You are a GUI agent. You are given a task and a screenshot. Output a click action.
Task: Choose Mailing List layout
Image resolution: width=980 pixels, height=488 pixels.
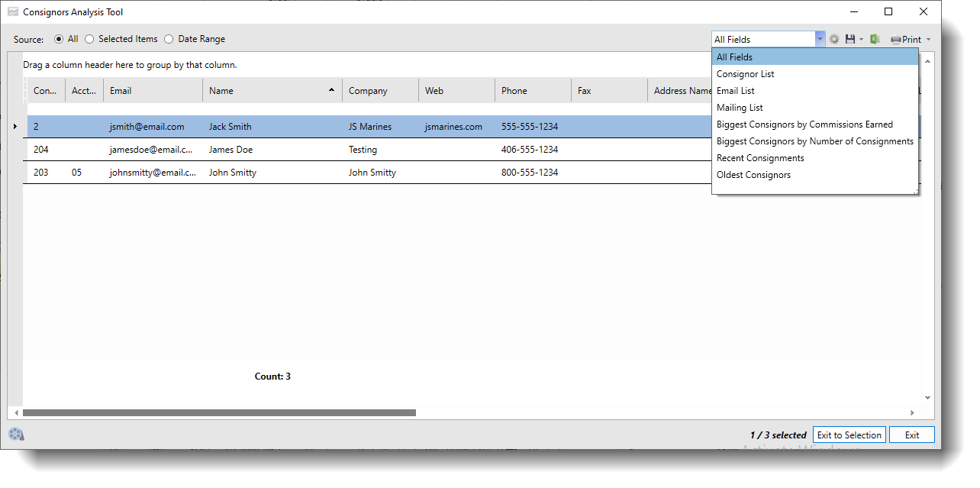click(814, 108)
